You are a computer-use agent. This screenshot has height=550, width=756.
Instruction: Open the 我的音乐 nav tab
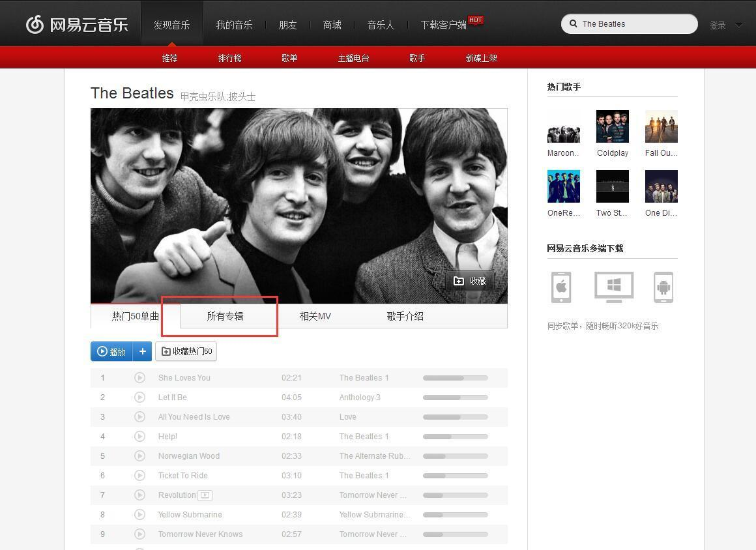pos(235,25)
